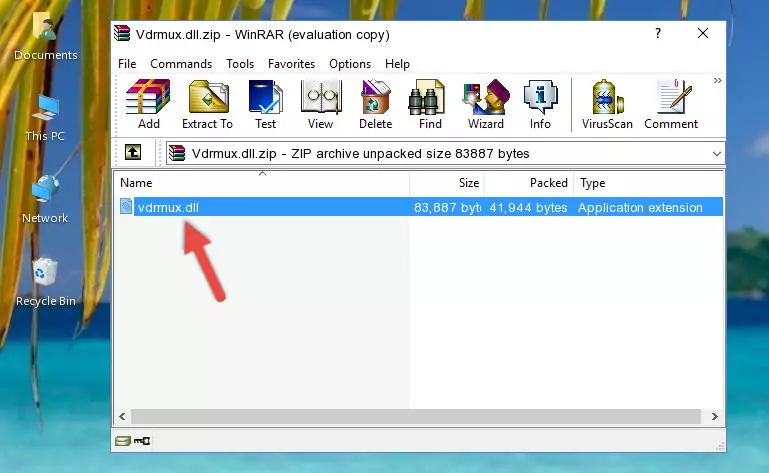
Task: Select the Network desktop icon
Action: coord(45,200)
